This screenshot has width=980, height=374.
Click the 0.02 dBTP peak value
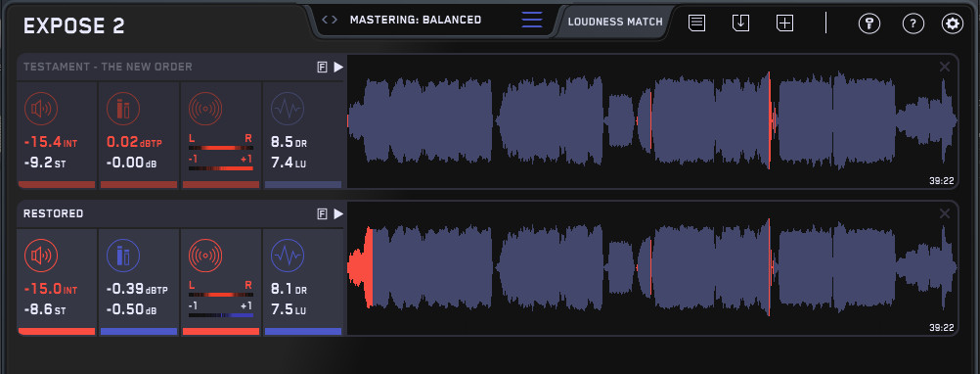point(134,143)
